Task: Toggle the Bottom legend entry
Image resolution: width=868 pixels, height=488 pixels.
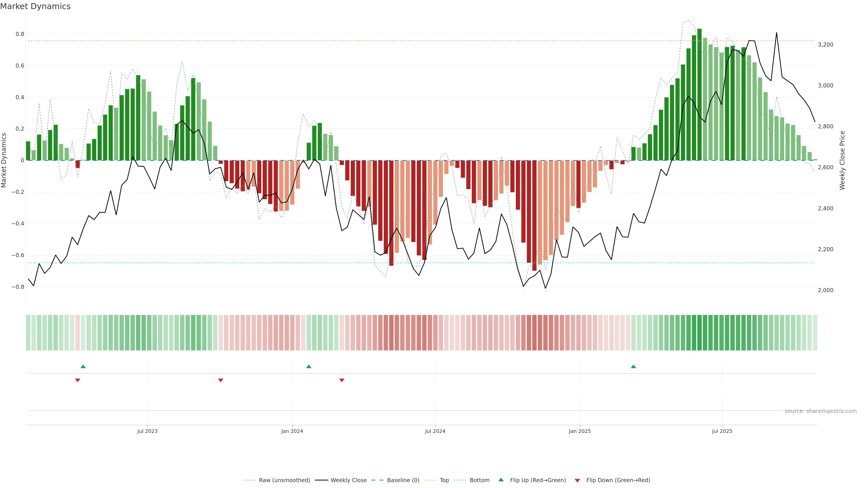Action: point(479,480)
